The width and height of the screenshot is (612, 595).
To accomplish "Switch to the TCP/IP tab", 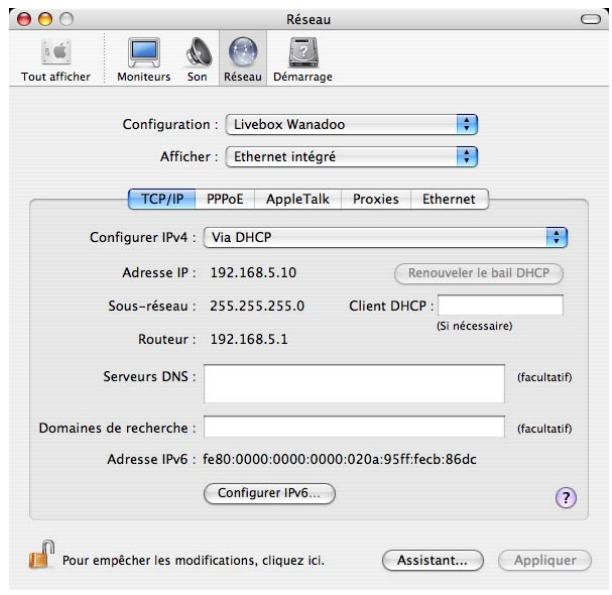I will 162,199.
